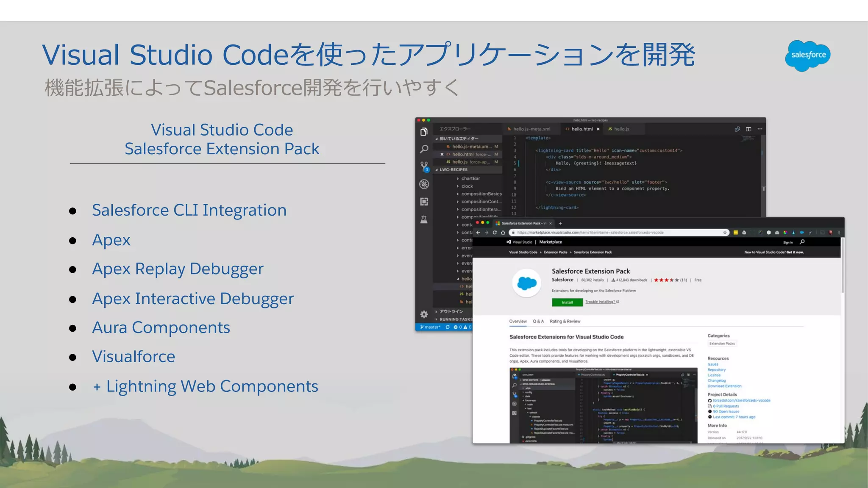This screenshot has height=488, width=868.
Task: Select the Overview tab
Action: [518, 322]
